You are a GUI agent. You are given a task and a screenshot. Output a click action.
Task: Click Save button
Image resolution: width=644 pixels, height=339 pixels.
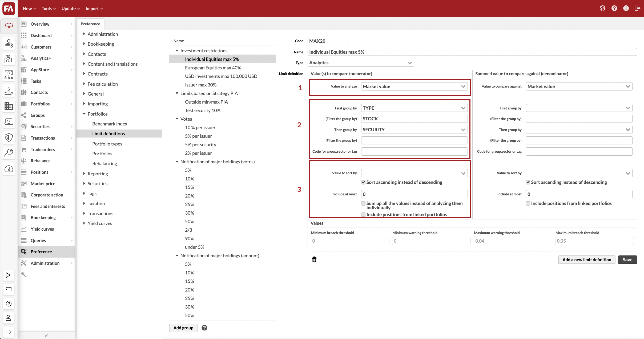627,260
